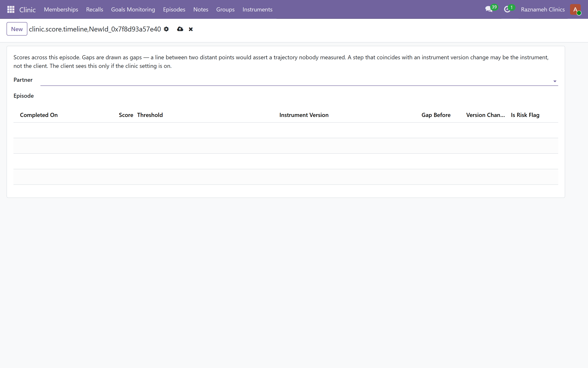Open the Memberships menu
Viewport: 588px width, 368px height.
coord(61,9)
